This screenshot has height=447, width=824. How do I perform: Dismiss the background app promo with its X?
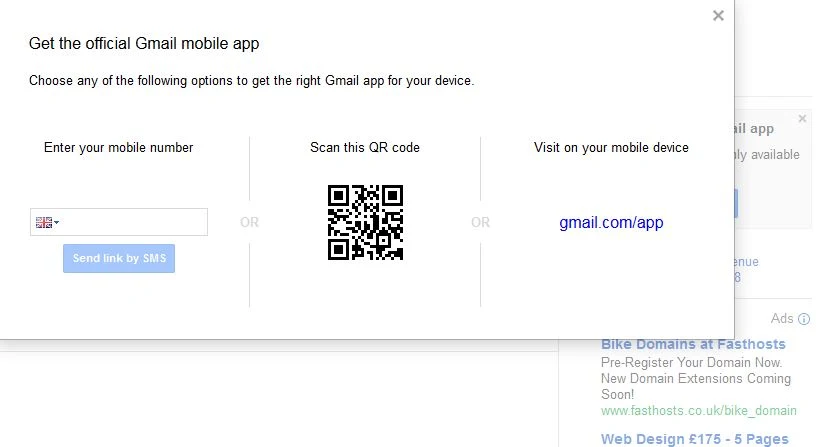tap(802, 118)
